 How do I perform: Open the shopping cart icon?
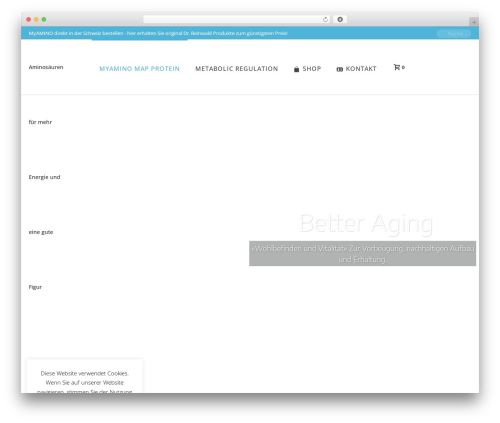tap(397, 67)
